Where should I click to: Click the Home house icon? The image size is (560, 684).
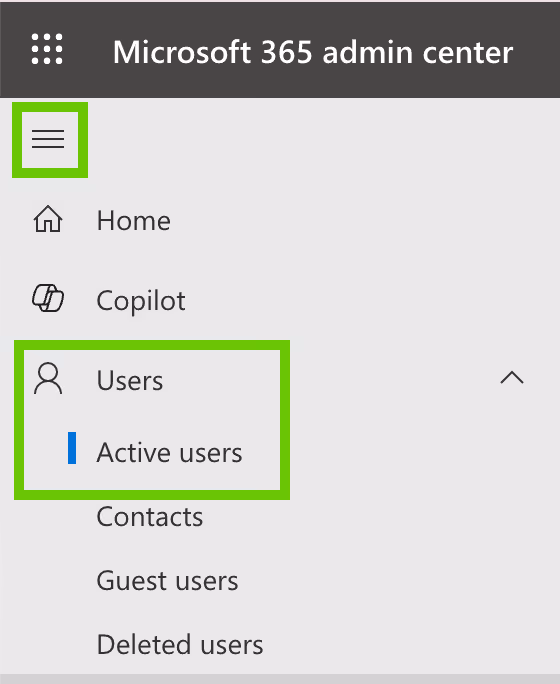[48, 219]
